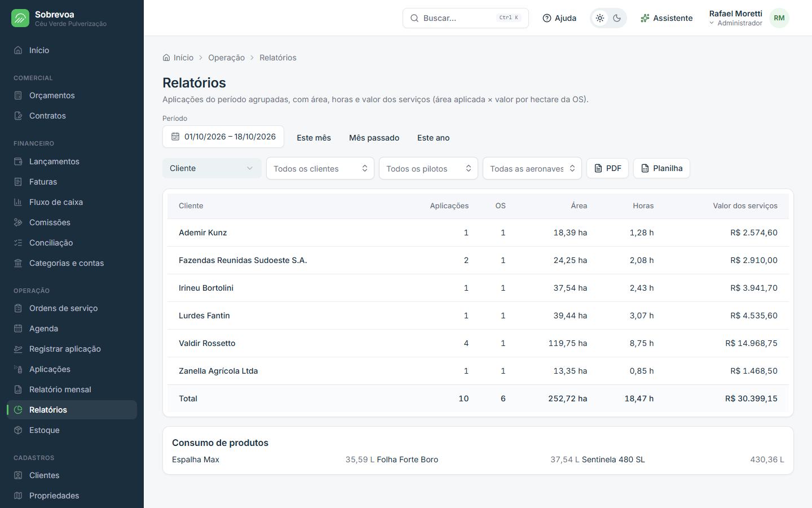Open the Todos os clientes filter
This screenshot has height=508, width=812.
coord(320,168)
